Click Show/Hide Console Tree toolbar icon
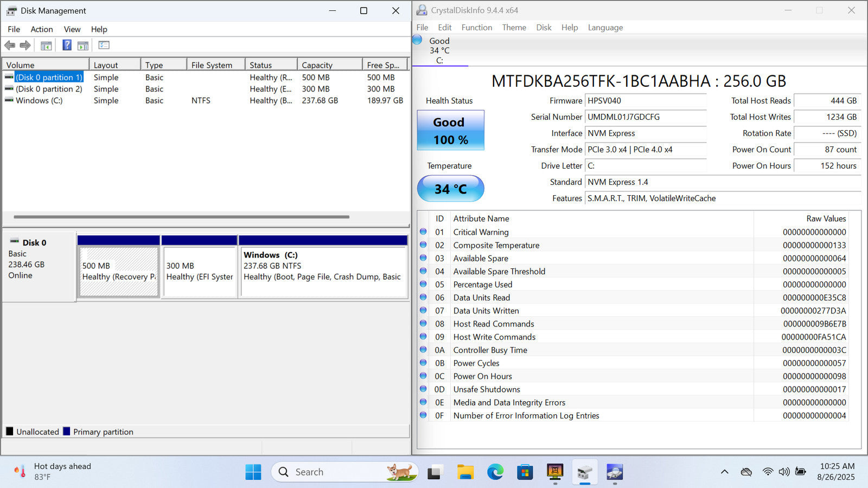 pos(46,46)
